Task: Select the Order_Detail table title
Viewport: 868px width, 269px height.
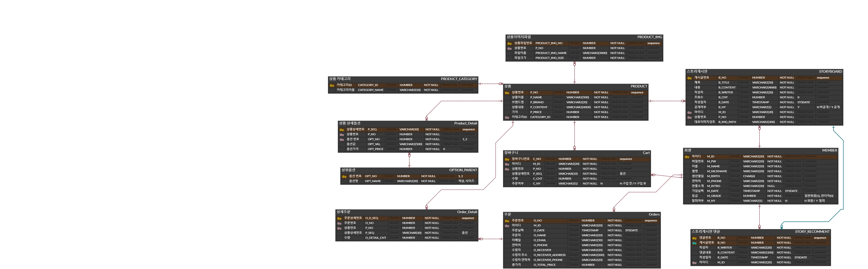Action: 467,212
